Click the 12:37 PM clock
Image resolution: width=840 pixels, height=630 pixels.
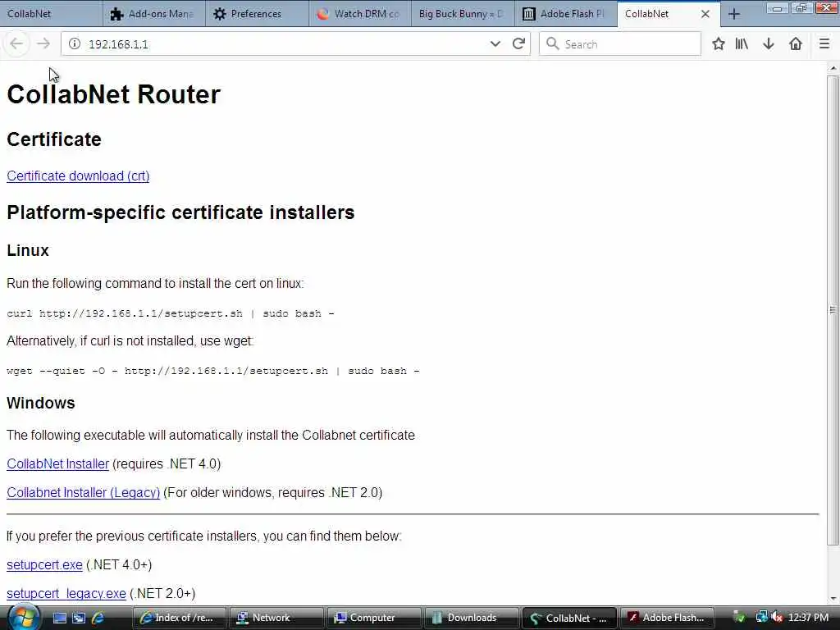pos(809,618)
